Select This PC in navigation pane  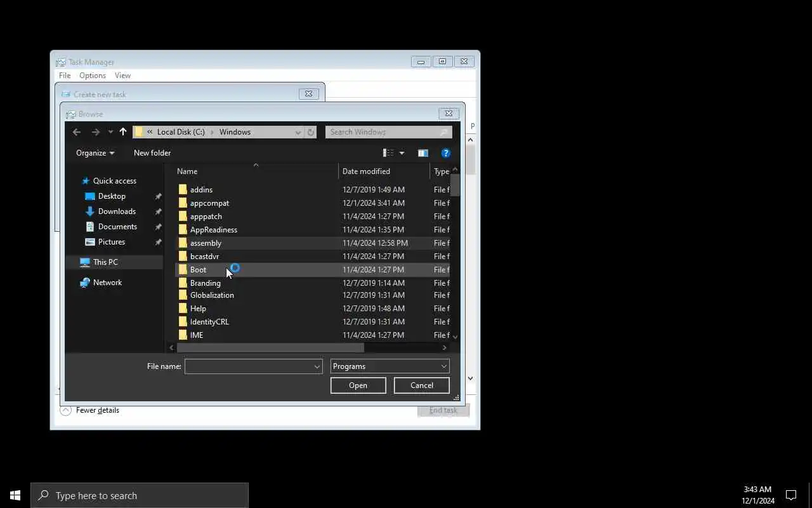(x=114, y=262)
